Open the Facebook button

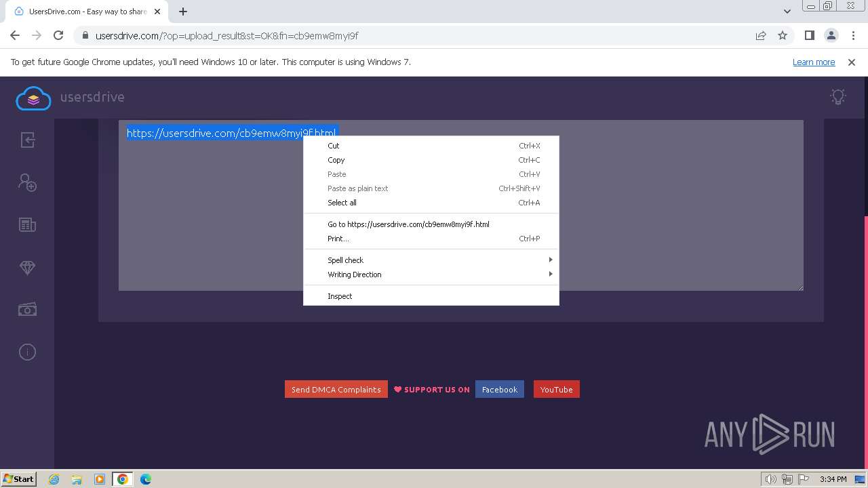point(500,390)
